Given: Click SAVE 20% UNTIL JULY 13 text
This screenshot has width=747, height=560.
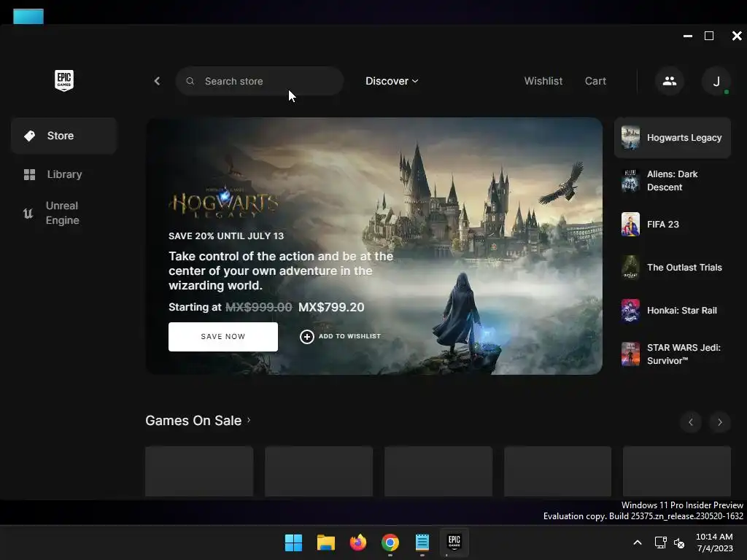Looking at the screenshot, I should pyautogui.click(x=226, y=236).
